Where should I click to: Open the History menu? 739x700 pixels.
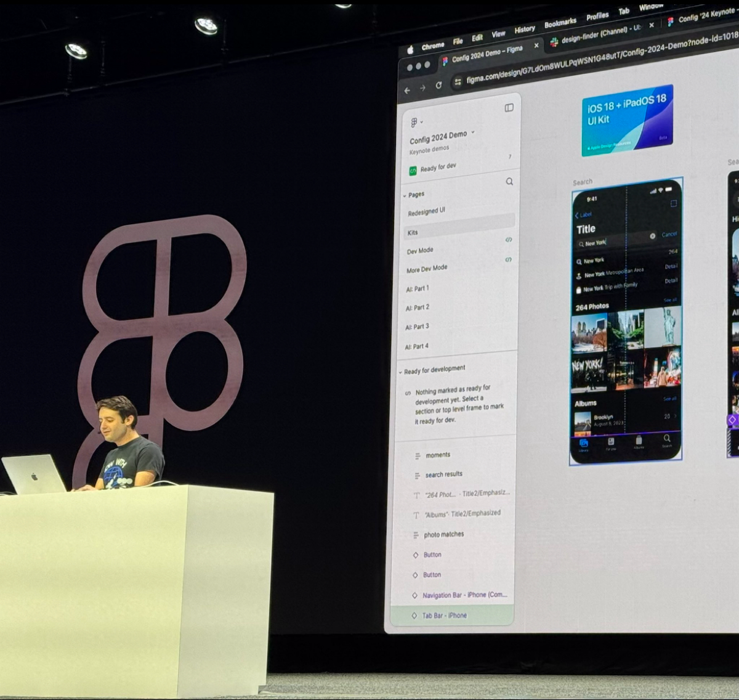click(x=525, y=29)
